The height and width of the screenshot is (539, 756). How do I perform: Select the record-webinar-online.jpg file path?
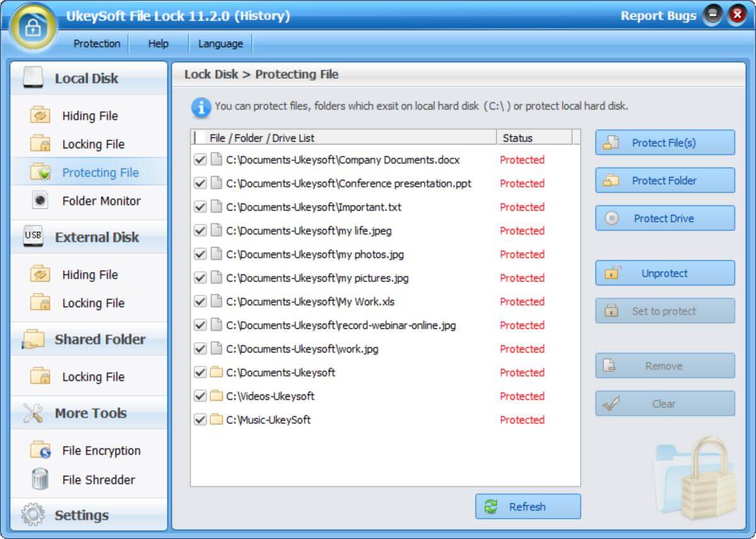[341, 325]
